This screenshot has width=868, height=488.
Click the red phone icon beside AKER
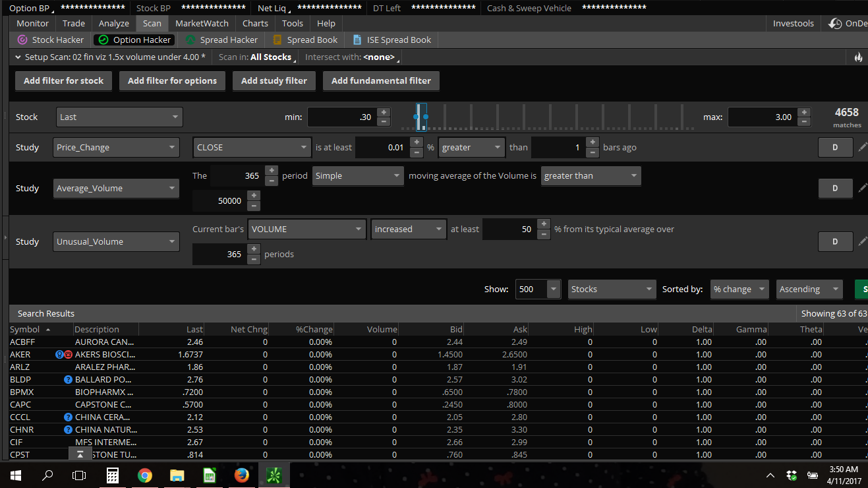68,355
